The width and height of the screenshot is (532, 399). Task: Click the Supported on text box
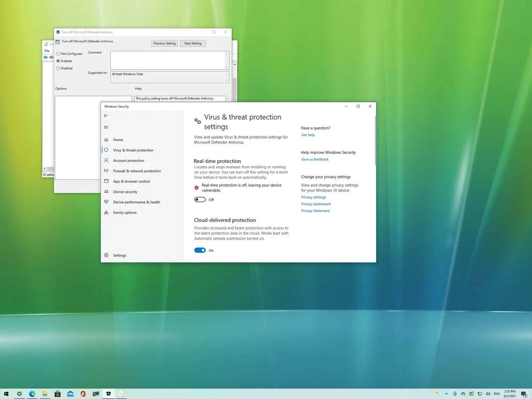click(x=169, y=77)
